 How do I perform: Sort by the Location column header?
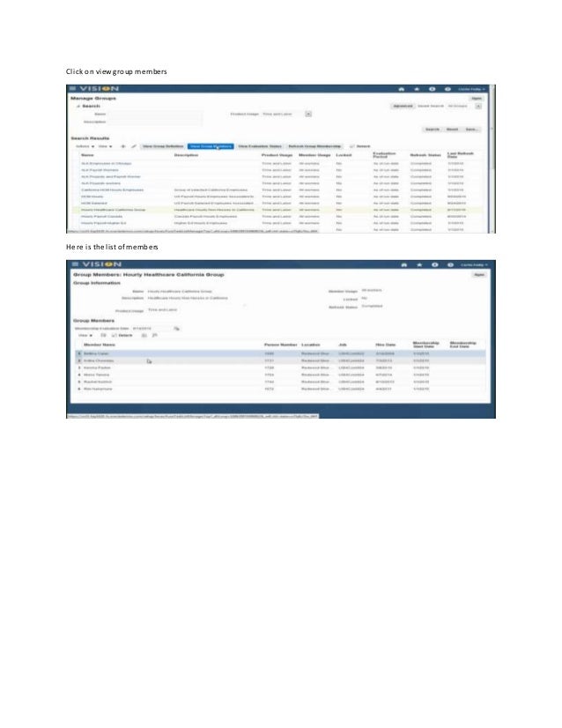point(311,345)
